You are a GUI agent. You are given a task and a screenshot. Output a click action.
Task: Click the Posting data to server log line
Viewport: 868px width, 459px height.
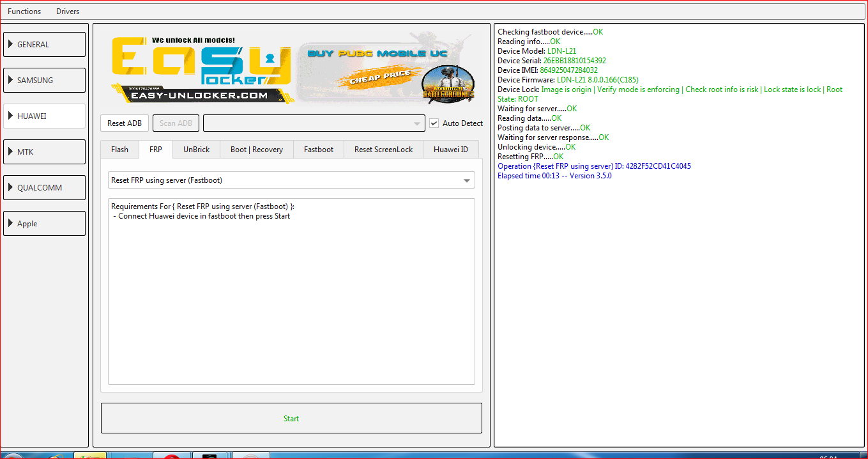(544, 128)
